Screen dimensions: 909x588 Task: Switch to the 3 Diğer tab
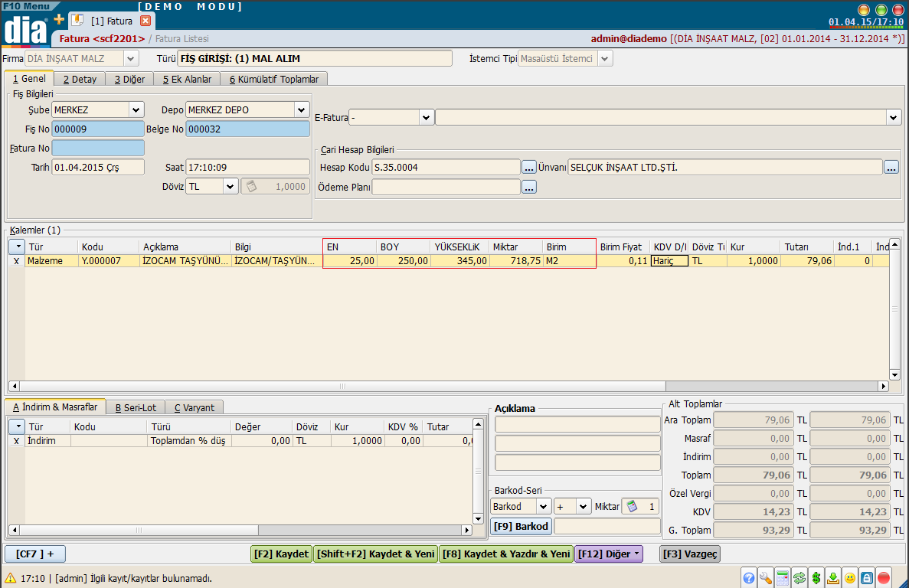point(129,80)
